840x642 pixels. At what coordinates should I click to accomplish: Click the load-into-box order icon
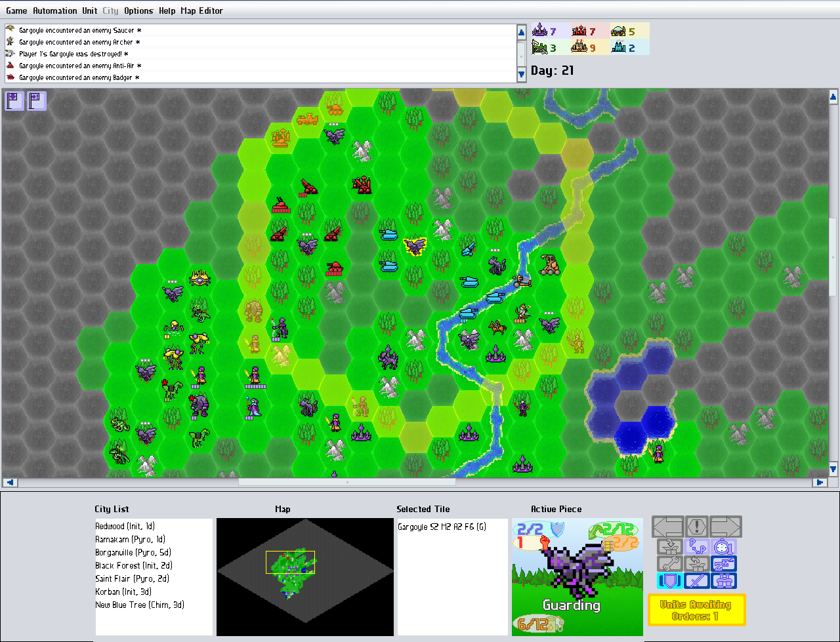tap(670, 547)
